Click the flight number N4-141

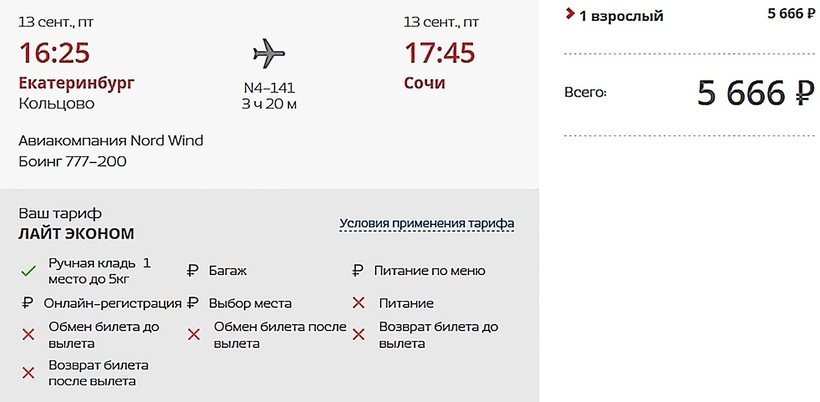pos(269,87)
